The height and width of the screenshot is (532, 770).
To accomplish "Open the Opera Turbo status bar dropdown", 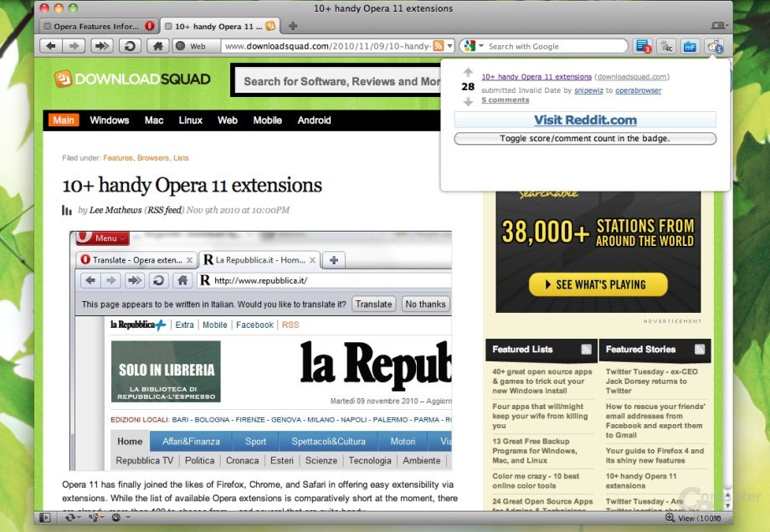I will tap(120, 517).
